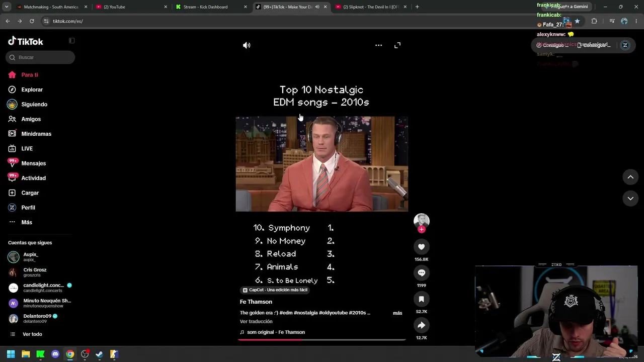Open the Minuto Neuquén Show account
Image resolution: width=644 pixels, height=362 pixels.
(40, 303)
